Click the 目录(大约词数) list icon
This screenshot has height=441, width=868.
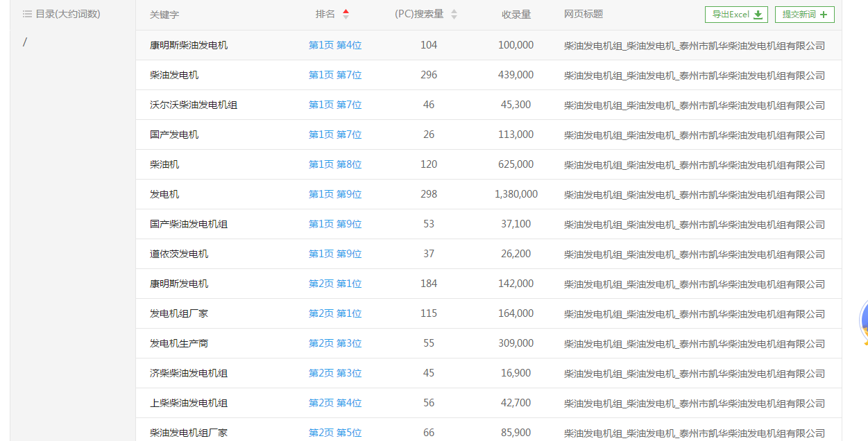click(x=28, y=14)
